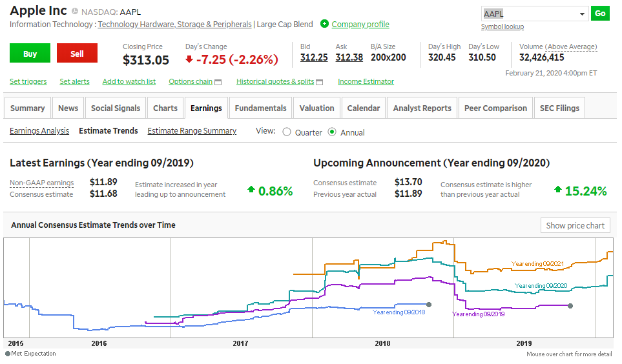This screenshot has height=364, width=622.
Task: Click the green up arrow beside 15.24%
Action: tap(558, 189)
